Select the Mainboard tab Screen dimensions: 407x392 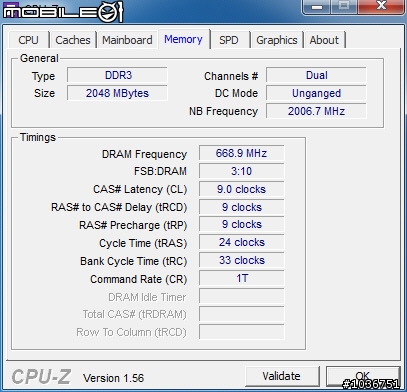[x=127, y=40]
